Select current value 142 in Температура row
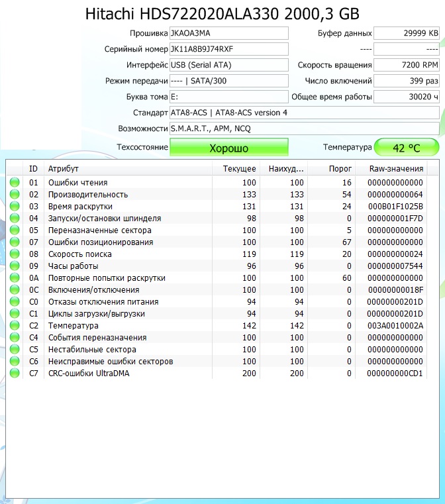Image resolution: width=445 pixels, height=504 pixels. pyautogui.click(x=249, y=325)
